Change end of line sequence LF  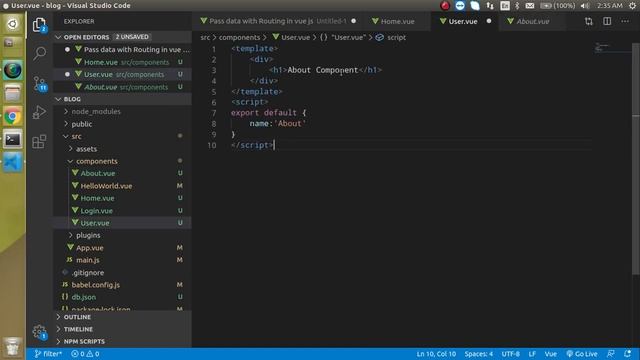coord(532,354)
